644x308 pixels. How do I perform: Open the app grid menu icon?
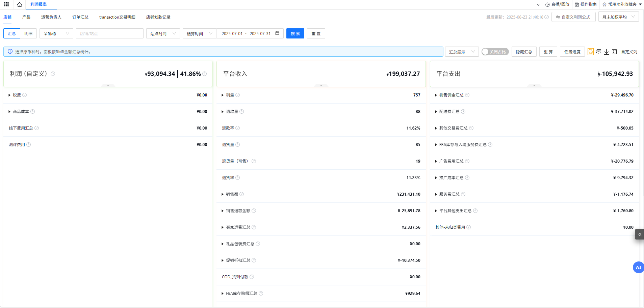pyautogui.click(x=6, y=4)
